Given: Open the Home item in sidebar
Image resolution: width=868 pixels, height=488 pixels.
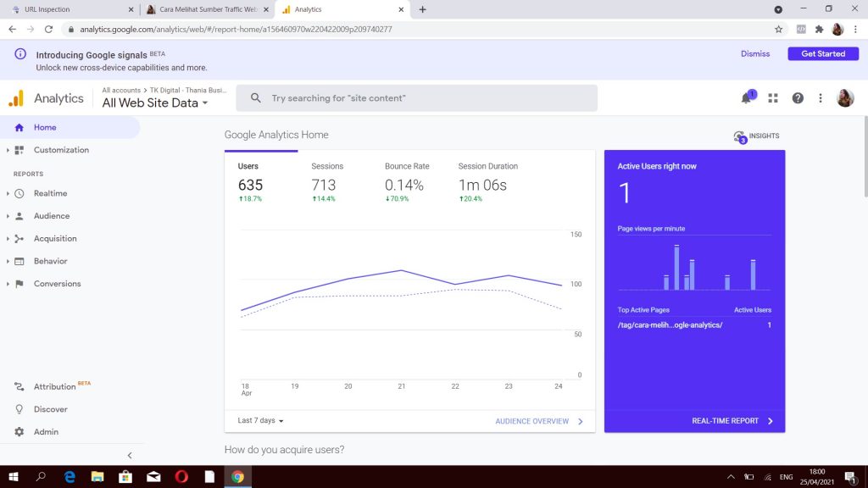Looking at the screenshot, I should 70,127.
